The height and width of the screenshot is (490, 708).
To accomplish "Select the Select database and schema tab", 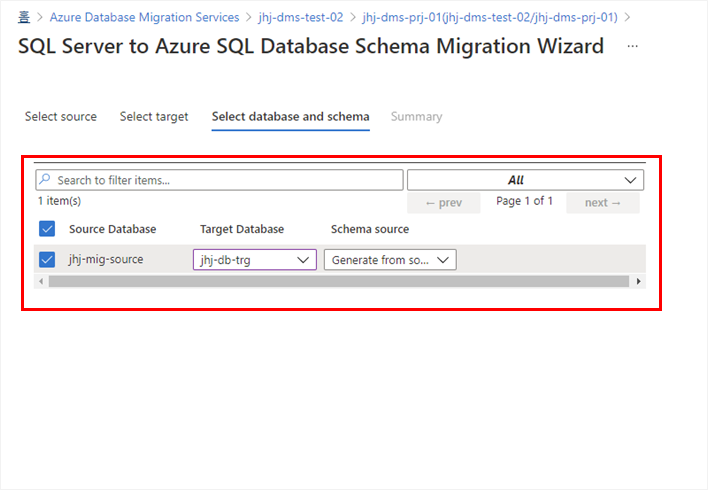I will coord(290,117).
